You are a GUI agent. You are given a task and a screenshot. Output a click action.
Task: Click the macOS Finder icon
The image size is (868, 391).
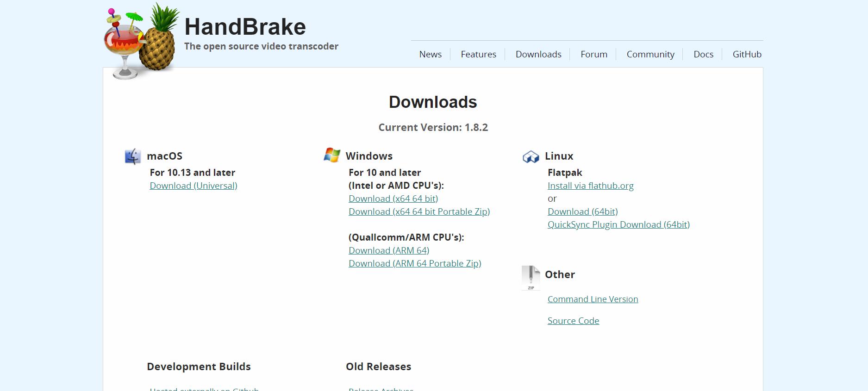point(133,156)
